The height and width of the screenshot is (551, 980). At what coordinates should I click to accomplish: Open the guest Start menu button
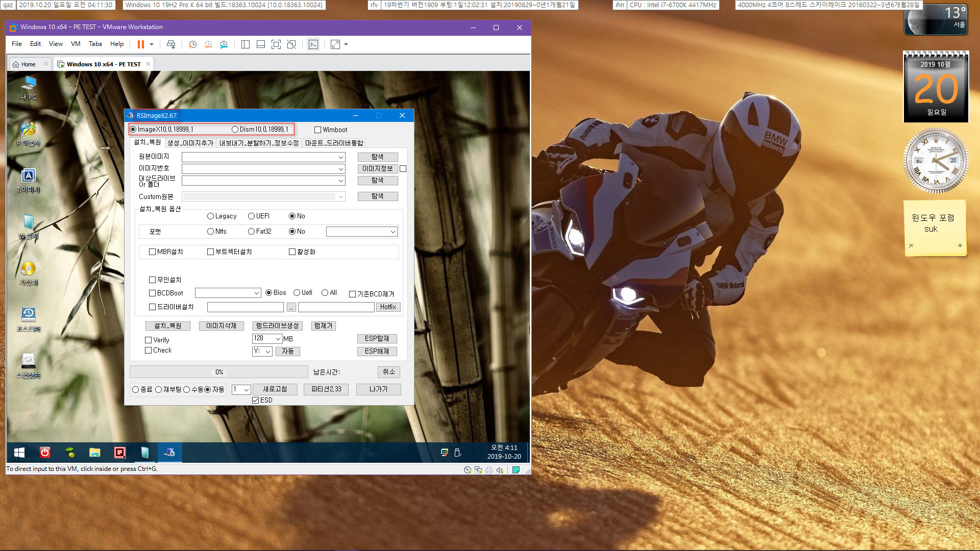pos(19,453)
